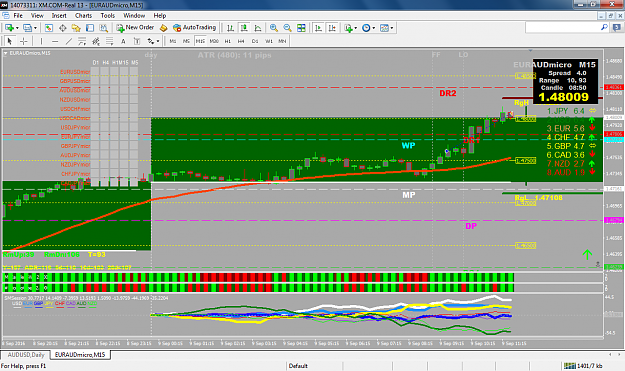Toggle chart auto scroll

click(x=318, y=28)
